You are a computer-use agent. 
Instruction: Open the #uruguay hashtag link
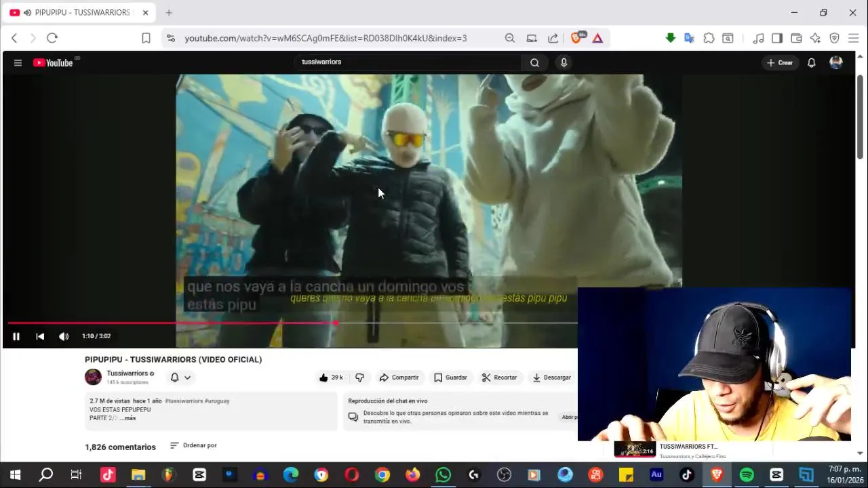[x=217, y=401]
